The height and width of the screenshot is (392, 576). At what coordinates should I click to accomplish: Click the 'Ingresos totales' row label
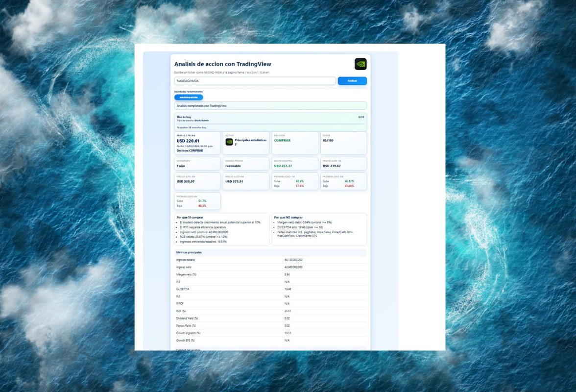coord(186,260)
